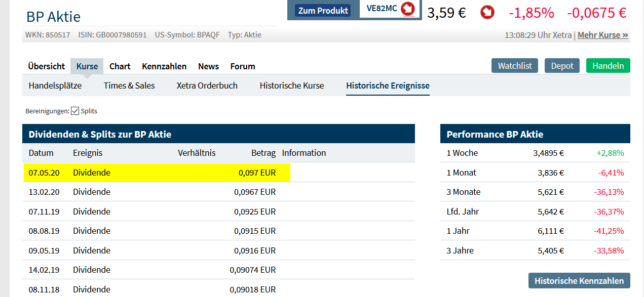Screen dimensions: 644x297
Task: Open the Forum tab
Action: click(x=243, y=66)
